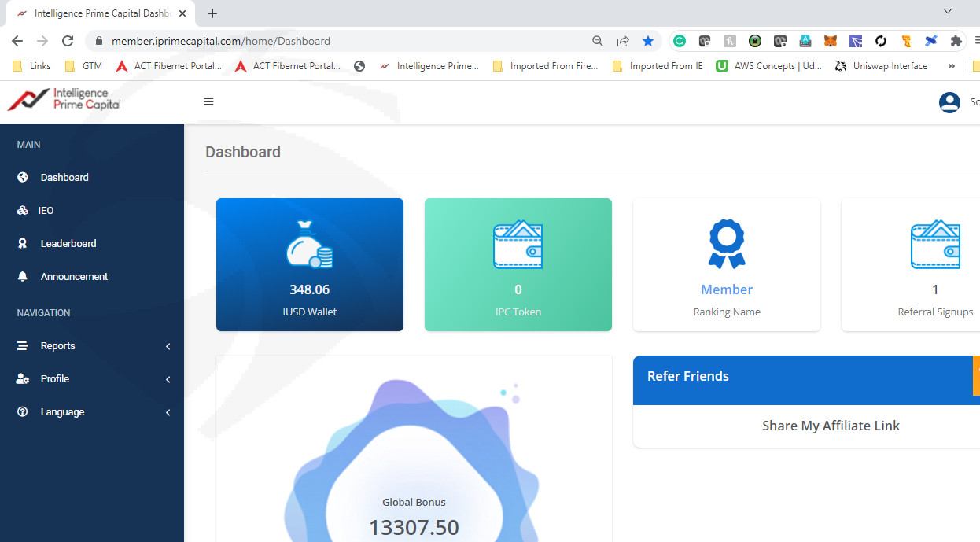Screen dimensions: 980x542
Task: Reload the page with refresh button
Action: click(68, 41)
